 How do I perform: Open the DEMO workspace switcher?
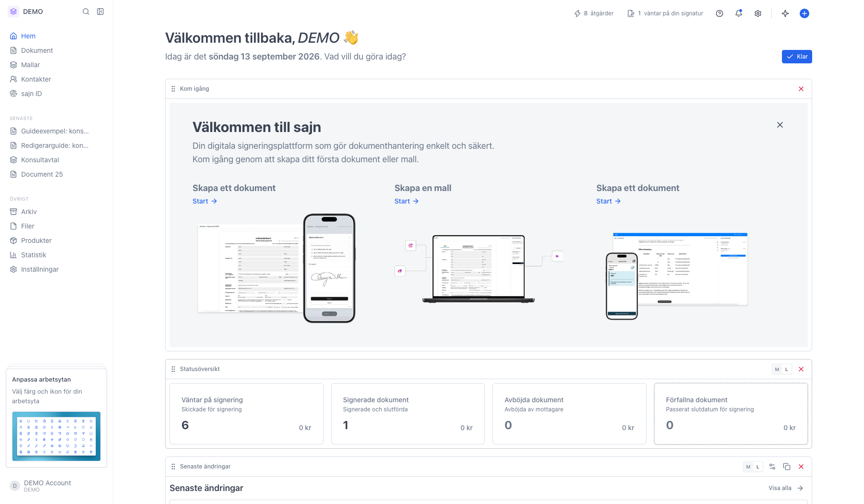[26, 12]
